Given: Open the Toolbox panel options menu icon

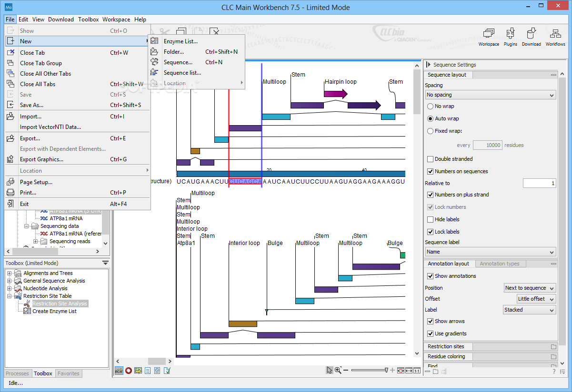Looking at the screenshot, I should 105,263.
